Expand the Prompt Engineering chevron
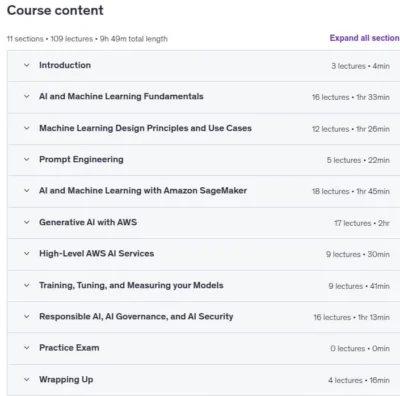Screen dimensions: 400x396 [x=27, y=160]
